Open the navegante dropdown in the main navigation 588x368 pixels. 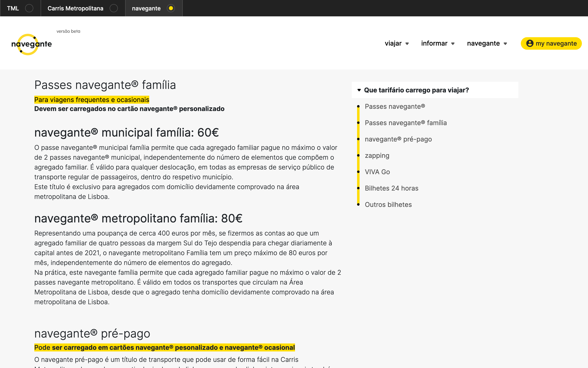pos(487,44)
